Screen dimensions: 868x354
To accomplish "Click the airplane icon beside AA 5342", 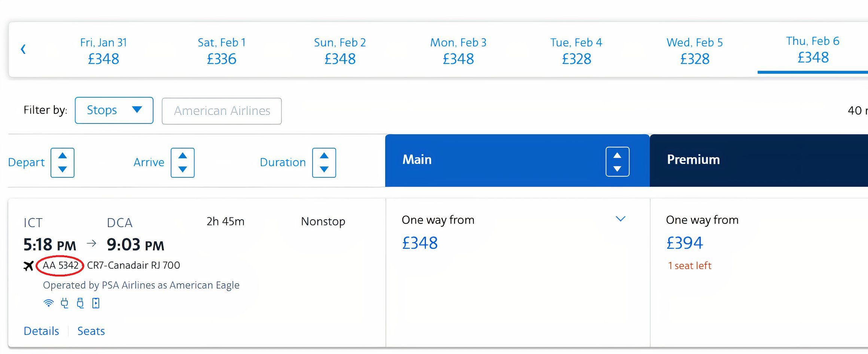I will [28, 266].
